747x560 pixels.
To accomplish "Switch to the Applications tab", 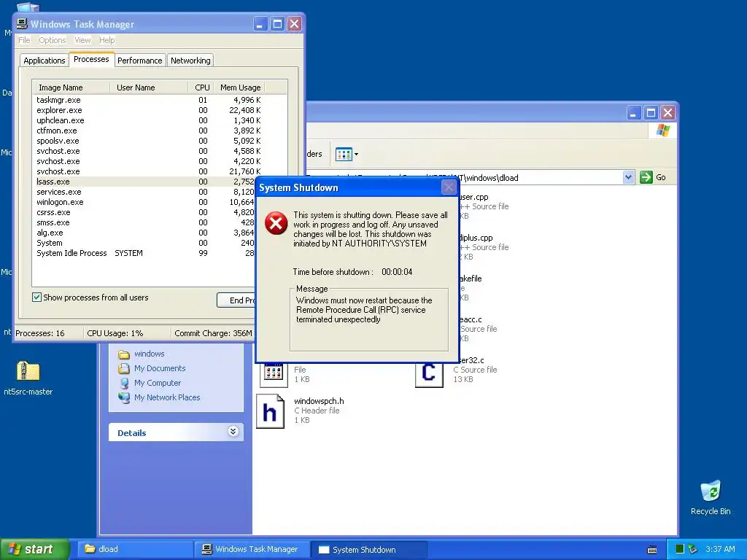I will [44, 61].
